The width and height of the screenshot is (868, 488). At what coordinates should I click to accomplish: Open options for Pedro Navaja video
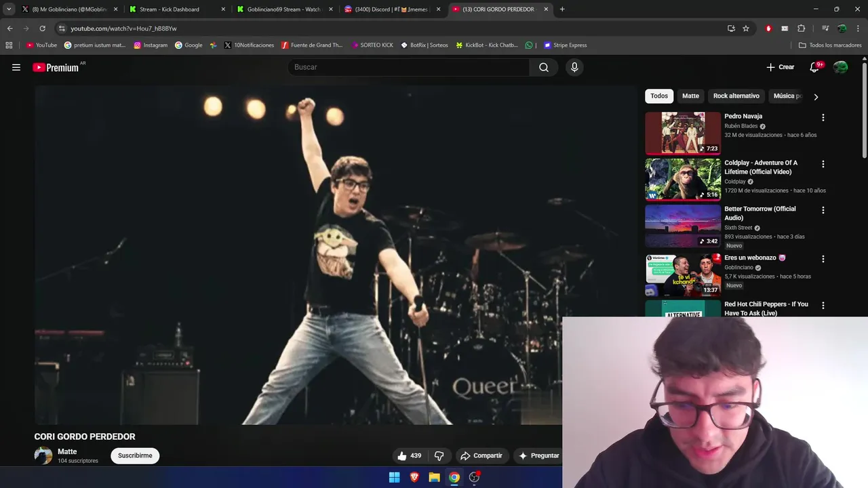[x=823, y=117]
